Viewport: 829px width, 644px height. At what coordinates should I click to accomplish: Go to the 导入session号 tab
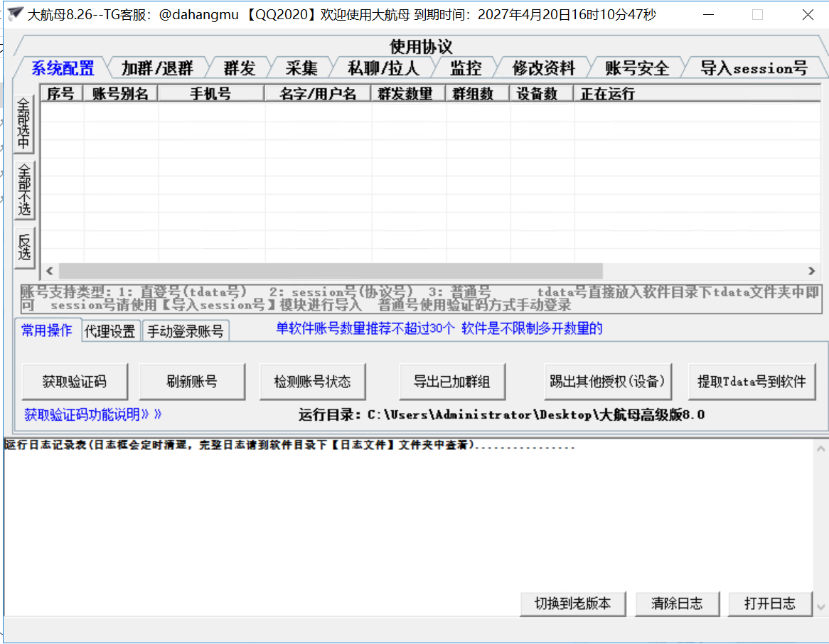point(754,68)
